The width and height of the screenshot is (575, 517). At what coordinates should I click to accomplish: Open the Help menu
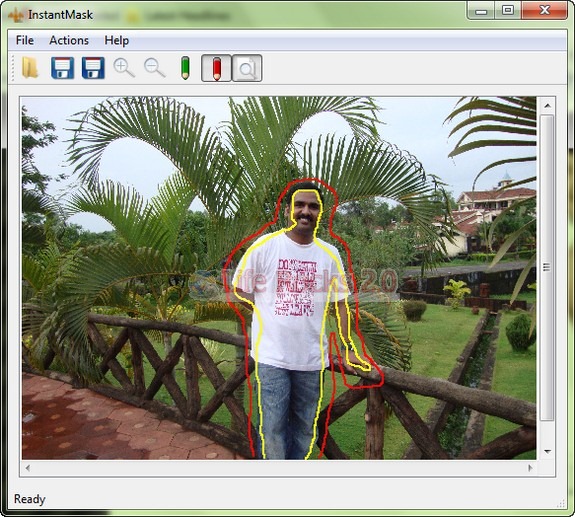tap(117, 40)
